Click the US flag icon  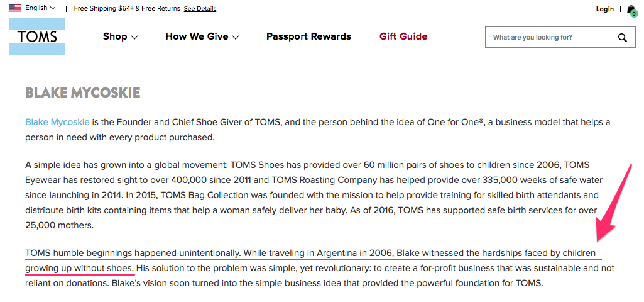tap(15, 8)
